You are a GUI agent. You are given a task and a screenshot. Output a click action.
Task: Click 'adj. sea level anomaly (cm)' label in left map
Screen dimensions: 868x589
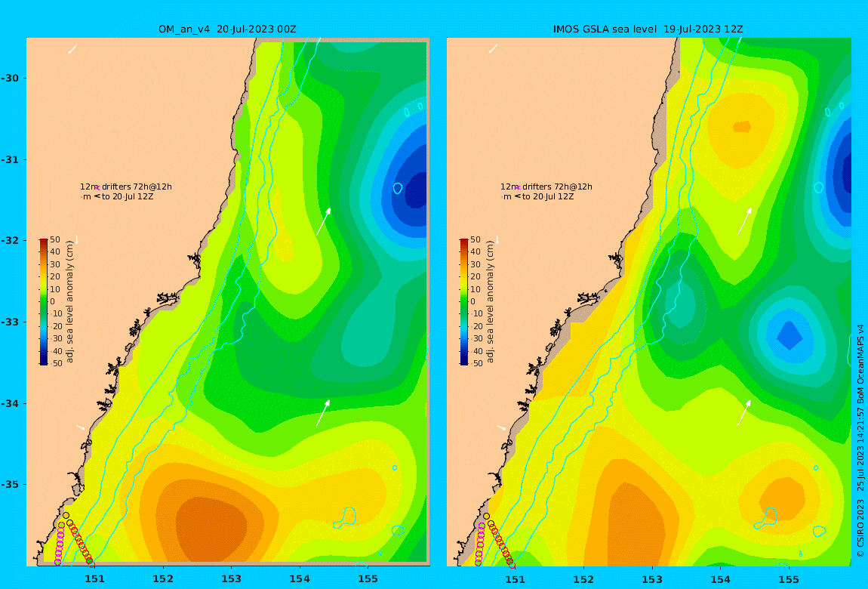coord(69,302)
